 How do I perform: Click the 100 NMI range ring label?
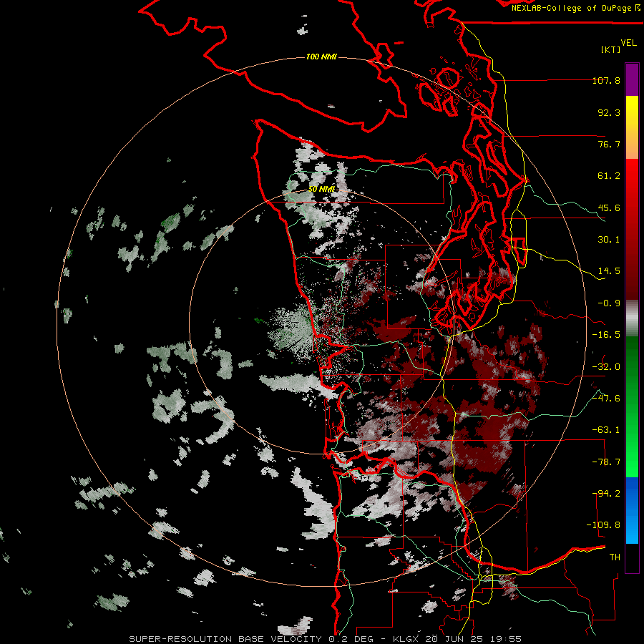321,57
